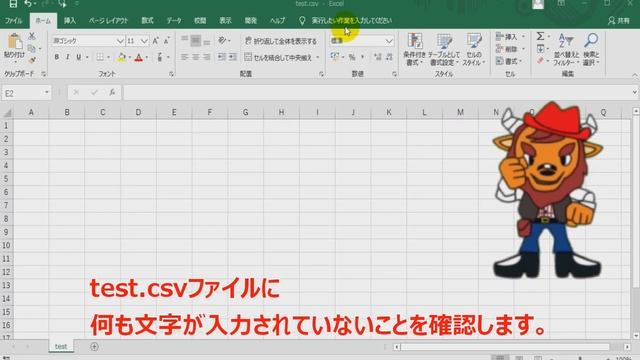Toggle Underline formatting
The height and width of the screenshot is (360, 640).
point(78,57)
